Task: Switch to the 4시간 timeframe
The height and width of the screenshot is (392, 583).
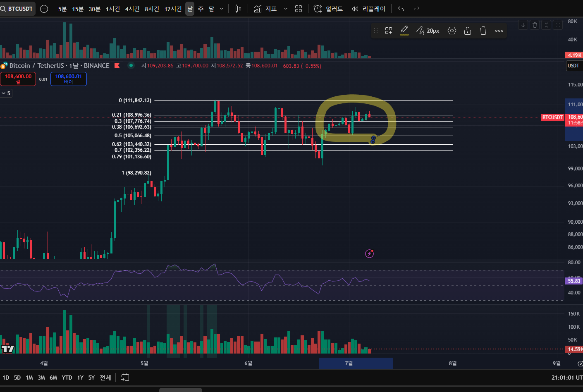Action: (132, 9)
